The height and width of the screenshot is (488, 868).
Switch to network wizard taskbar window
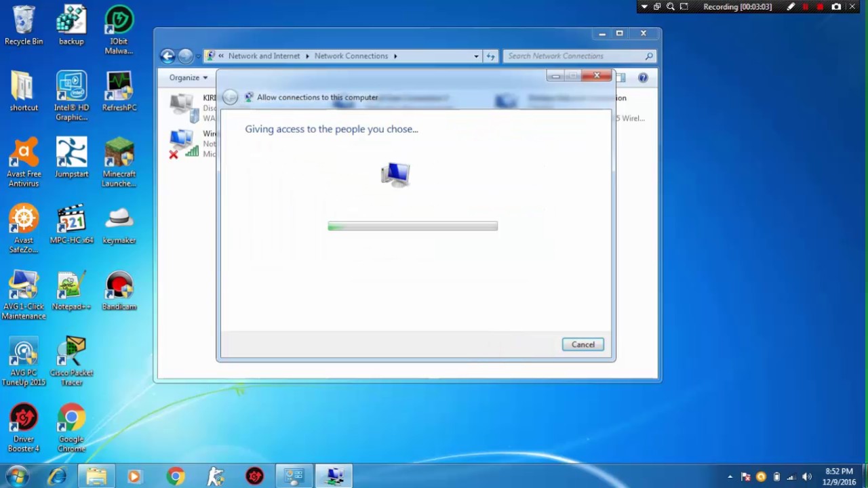coord(334,476)
